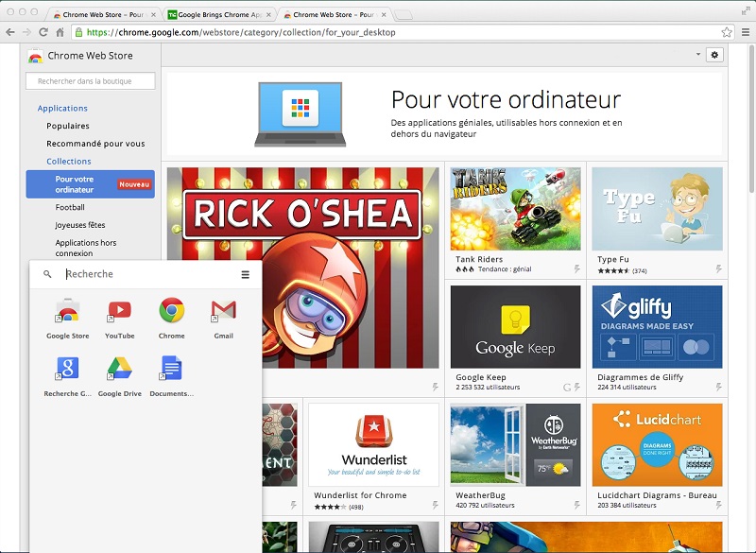The width and height of the screenshot is (756, 553).
Task: Click the launcher search magnifier icon
Action: pyautogui.click(x=47, y=274)
